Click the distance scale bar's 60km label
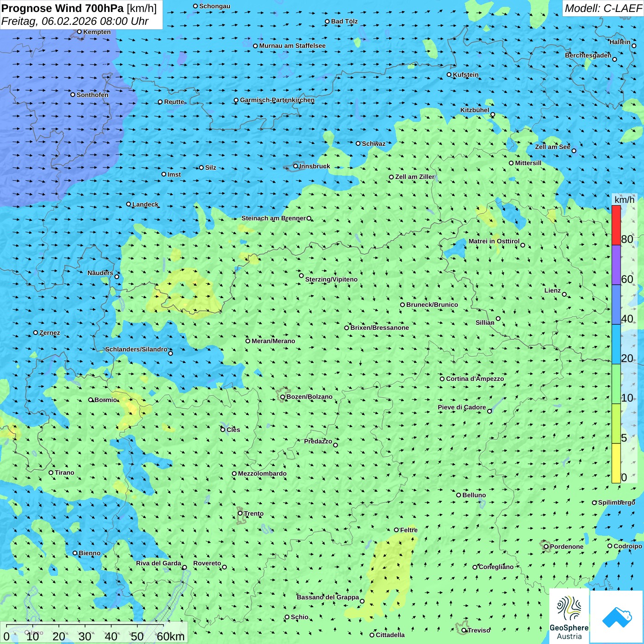 (x=171, y=636)
